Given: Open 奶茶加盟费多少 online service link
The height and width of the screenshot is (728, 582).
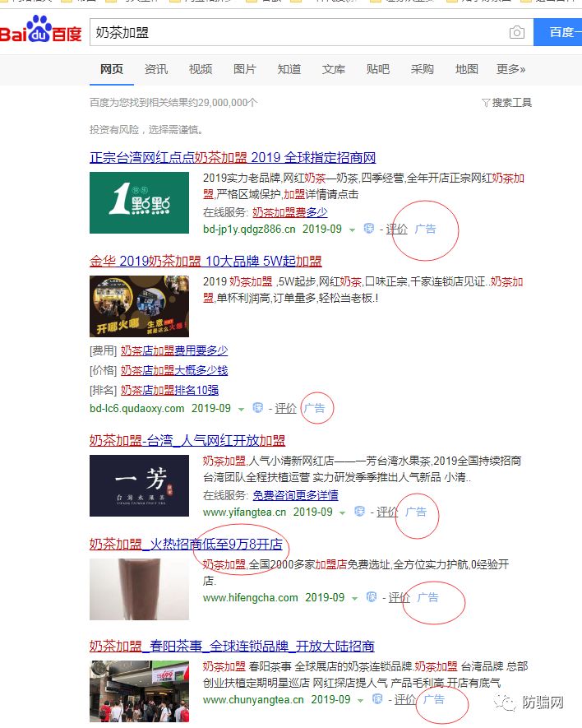Looking at the screenshot, I should (x=290, y=212).
